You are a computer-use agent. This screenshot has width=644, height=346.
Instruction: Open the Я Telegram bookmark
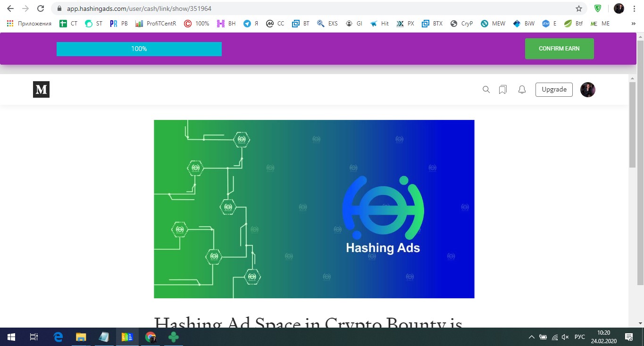(251, 24)
